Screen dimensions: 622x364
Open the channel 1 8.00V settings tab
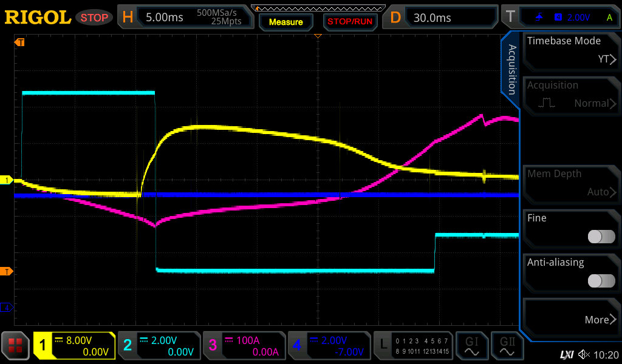tap(74, 346)
